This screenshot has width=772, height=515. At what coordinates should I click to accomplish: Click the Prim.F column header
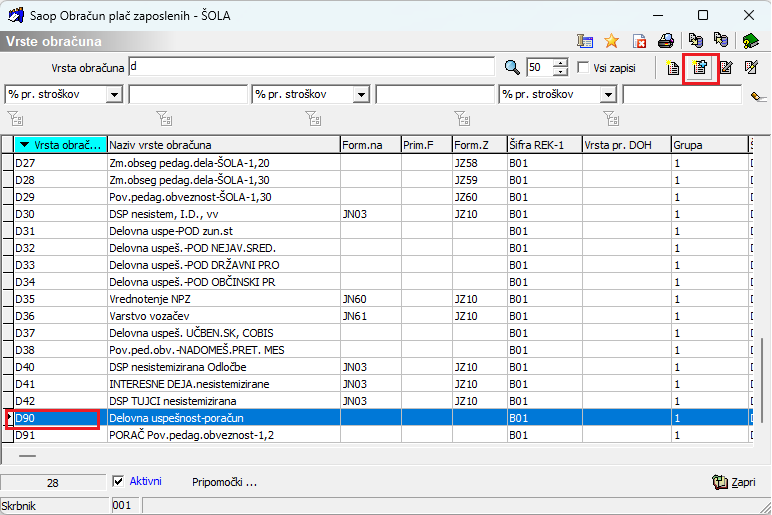click(x=426, y=145)
